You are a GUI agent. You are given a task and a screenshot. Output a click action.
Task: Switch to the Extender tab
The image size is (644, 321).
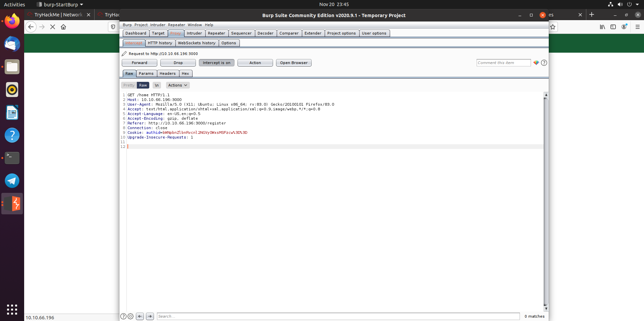click(313, 33)
